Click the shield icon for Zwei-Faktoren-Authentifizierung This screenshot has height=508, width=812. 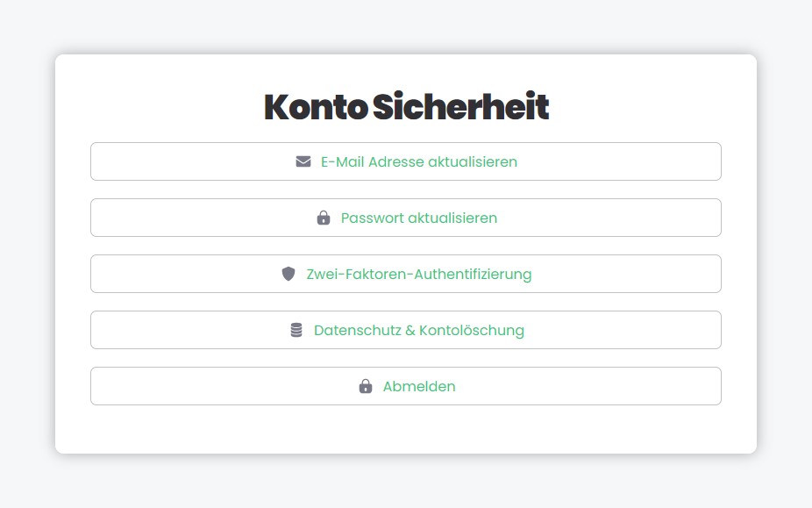click(x=288, y=274)
